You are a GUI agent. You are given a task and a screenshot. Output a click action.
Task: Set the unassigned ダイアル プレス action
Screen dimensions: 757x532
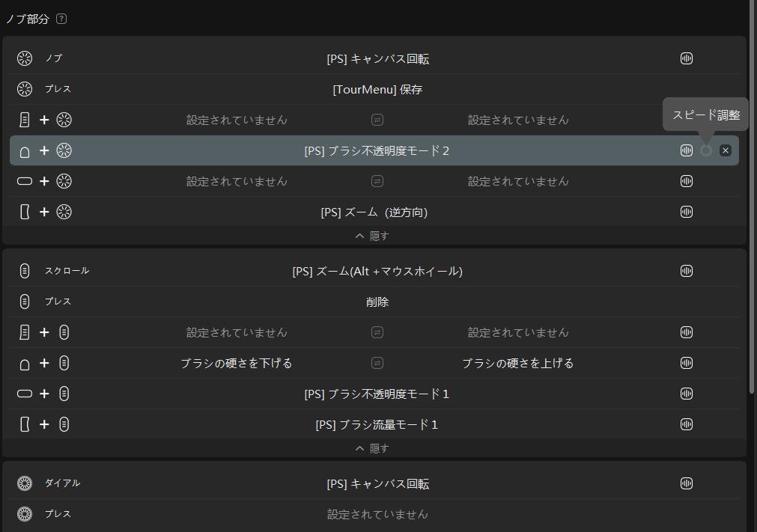coord(377,514)
